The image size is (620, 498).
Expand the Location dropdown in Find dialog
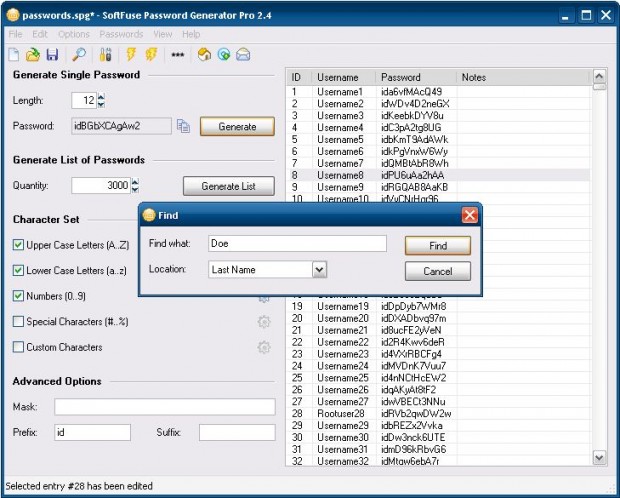point(319,270)
